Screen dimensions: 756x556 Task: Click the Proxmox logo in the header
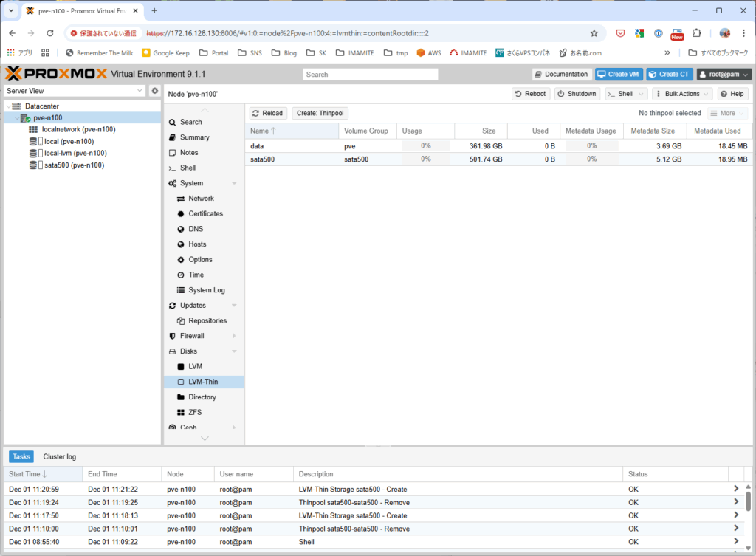(56, 74)
